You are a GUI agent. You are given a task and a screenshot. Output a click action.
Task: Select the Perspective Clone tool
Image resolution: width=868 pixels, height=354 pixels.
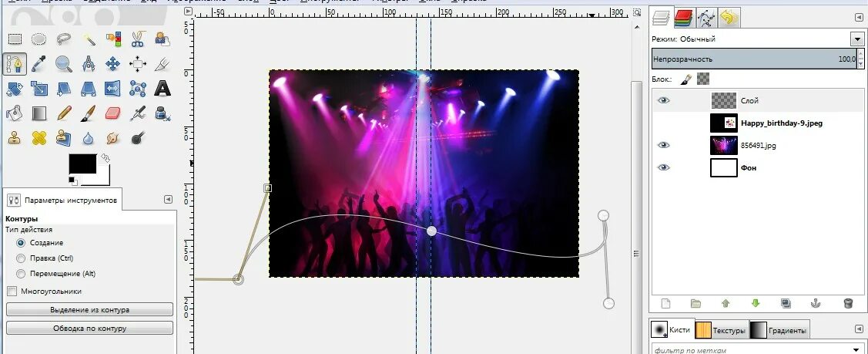tap(64, 137)
